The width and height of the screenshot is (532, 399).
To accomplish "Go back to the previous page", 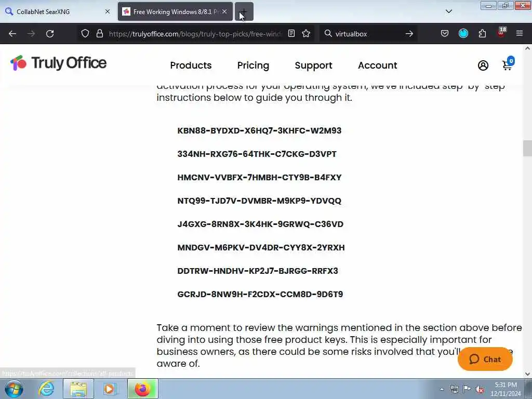I will pos(12,34).
